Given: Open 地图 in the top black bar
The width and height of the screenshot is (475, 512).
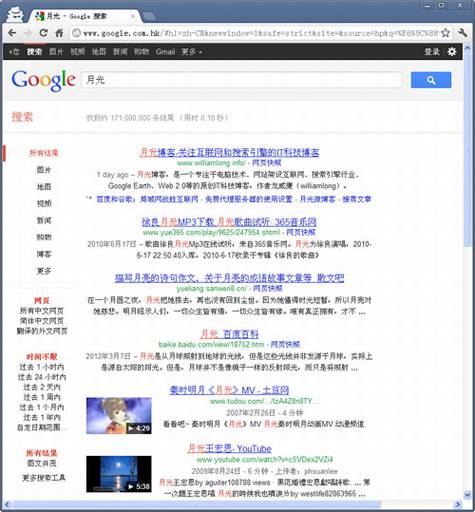Looking at the screenshot, I should pyautogui.click(x=99, y=52).
